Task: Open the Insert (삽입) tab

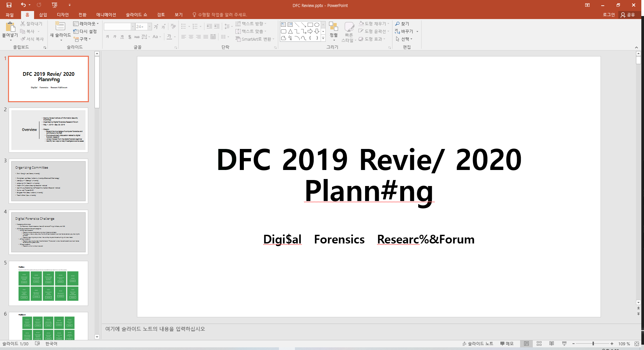Action: tap(43, 15)
